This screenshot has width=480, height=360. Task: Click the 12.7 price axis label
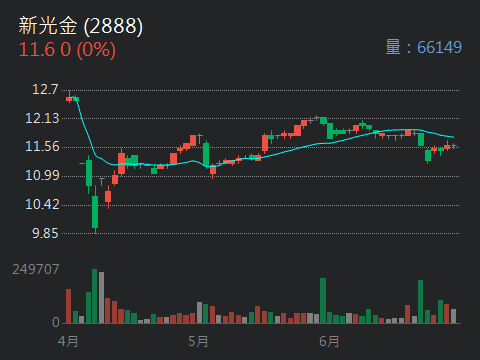45,89
